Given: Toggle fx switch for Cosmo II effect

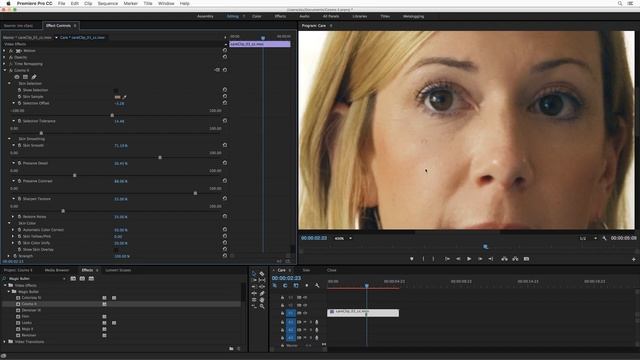Looking at the screenshot, I should (x=11, y=70).
